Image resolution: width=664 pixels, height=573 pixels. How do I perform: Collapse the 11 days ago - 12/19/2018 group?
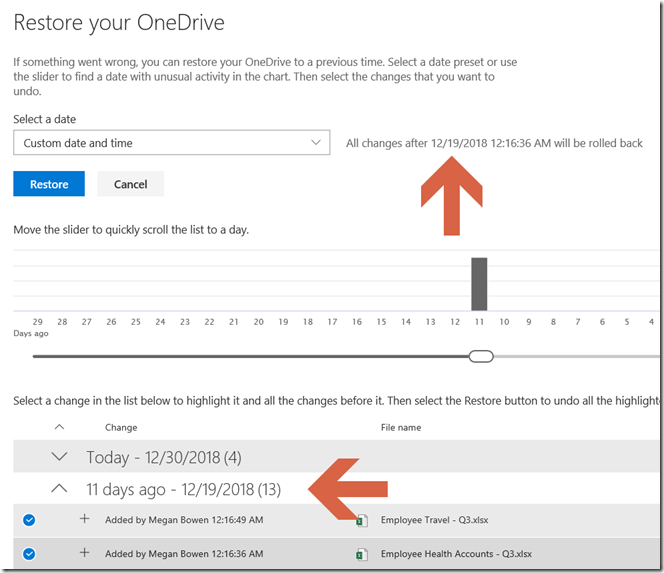click(59, 489)
